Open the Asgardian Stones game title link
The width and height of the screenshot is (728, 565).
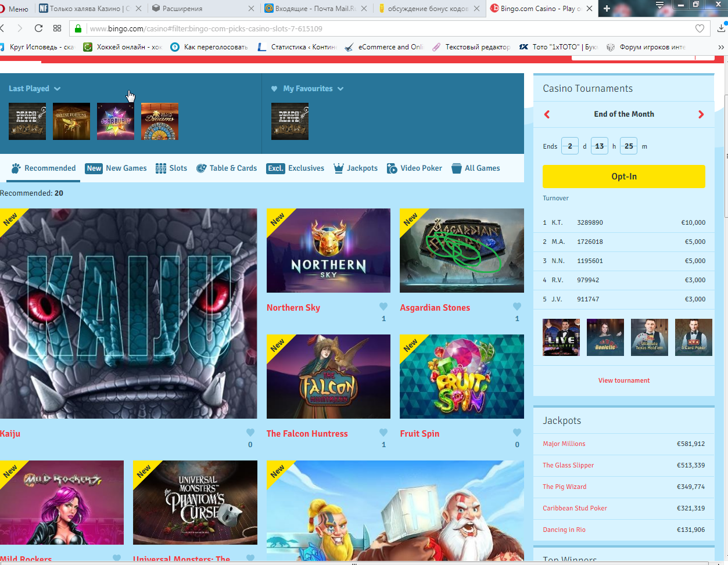[435, 308]
